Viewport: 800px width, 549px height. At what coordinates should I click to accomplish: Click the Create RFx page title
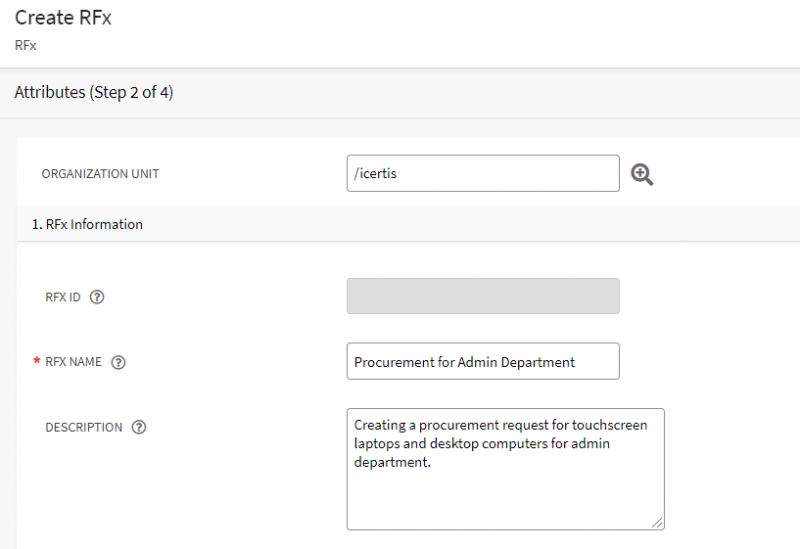63,18
